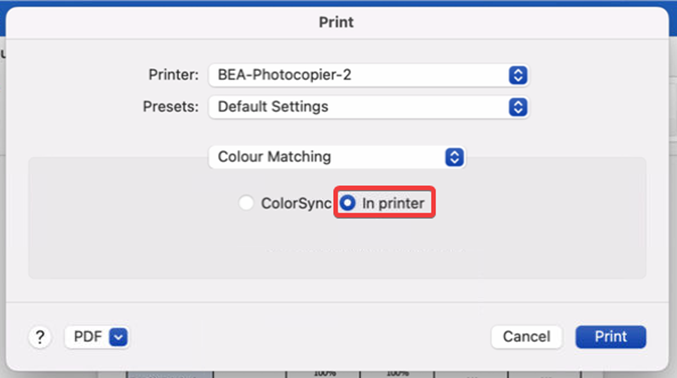Screen dimensions: 677x378
Task: Select the In printer radio button
Action: point(348,203)
